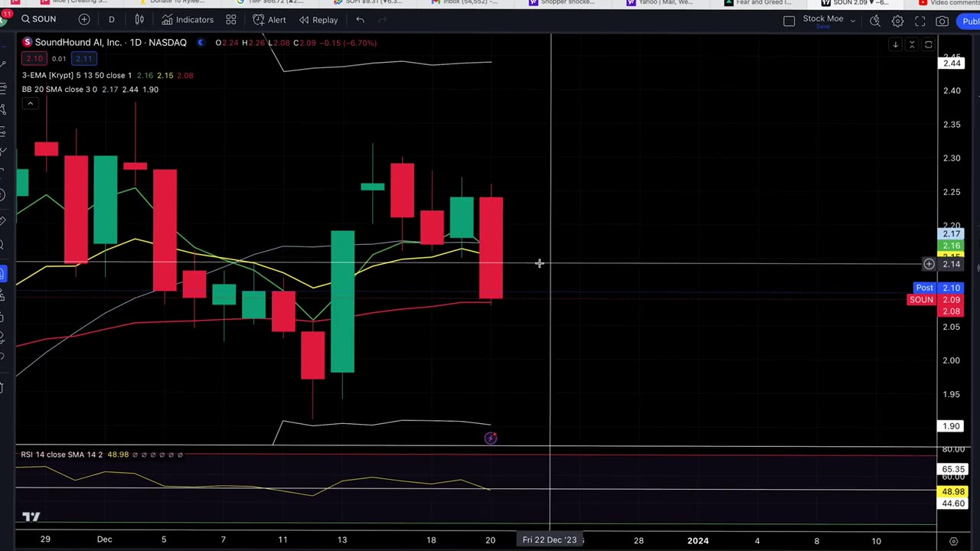Viewport: 980px width, 551px height.
Task: Click the tall green candle on Dec 13
Action: [x=342, y=302]
